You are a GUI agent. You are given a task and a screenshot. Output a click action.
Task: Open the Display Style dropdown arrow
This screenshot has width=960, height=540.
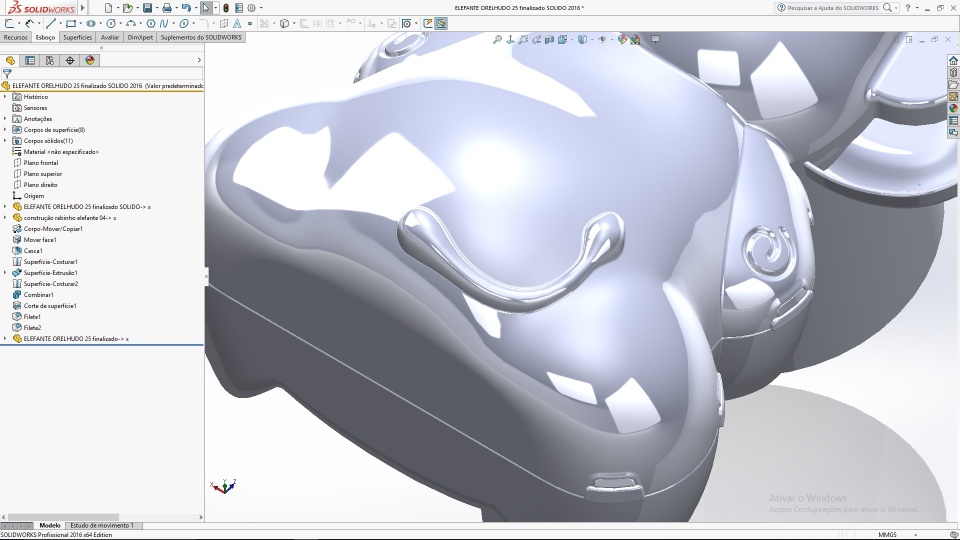[x=592, y=39]
